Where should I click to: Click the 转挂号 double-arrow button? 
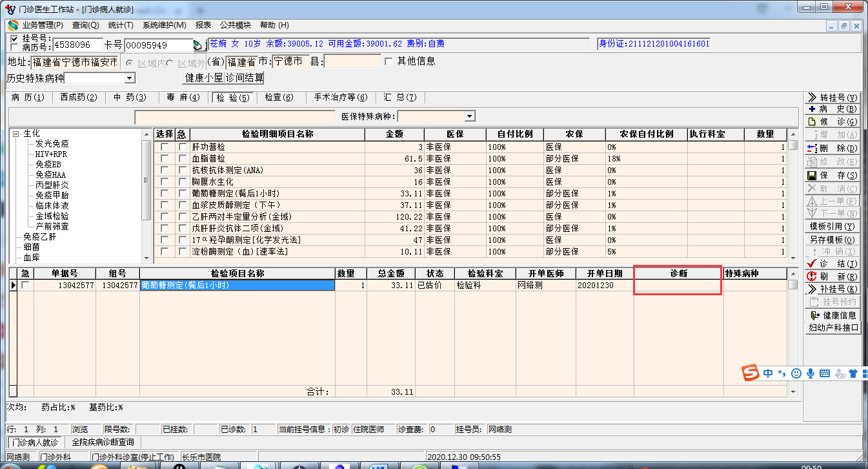[x=833, y=98]
